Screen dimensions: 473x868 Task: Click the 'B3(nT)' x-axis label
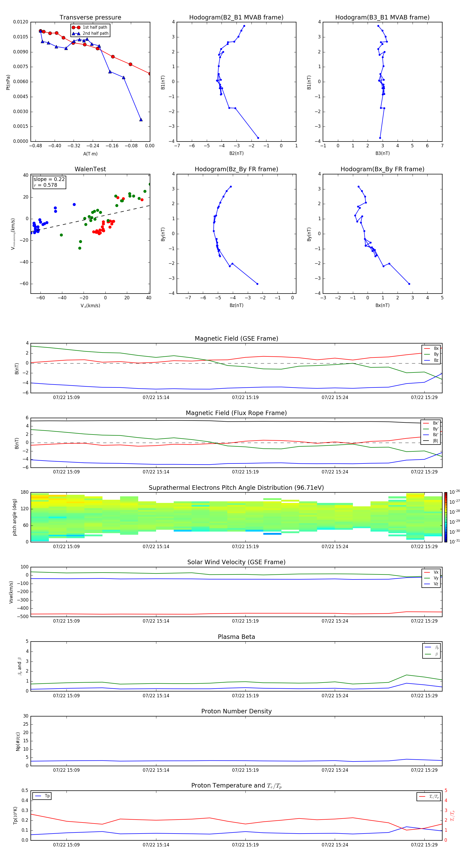tap(382, 153)
